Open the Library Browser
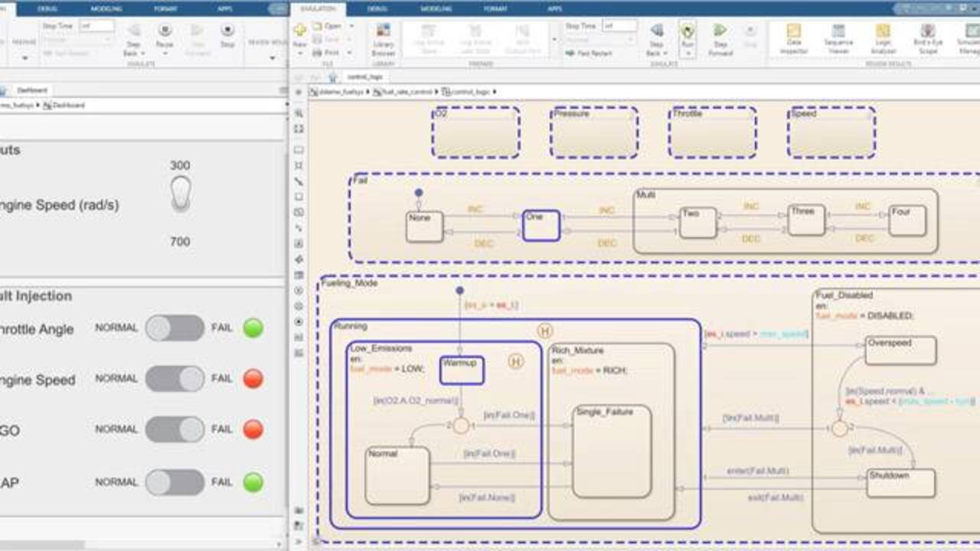Viewport: 980px width, 551px height. 383,38
